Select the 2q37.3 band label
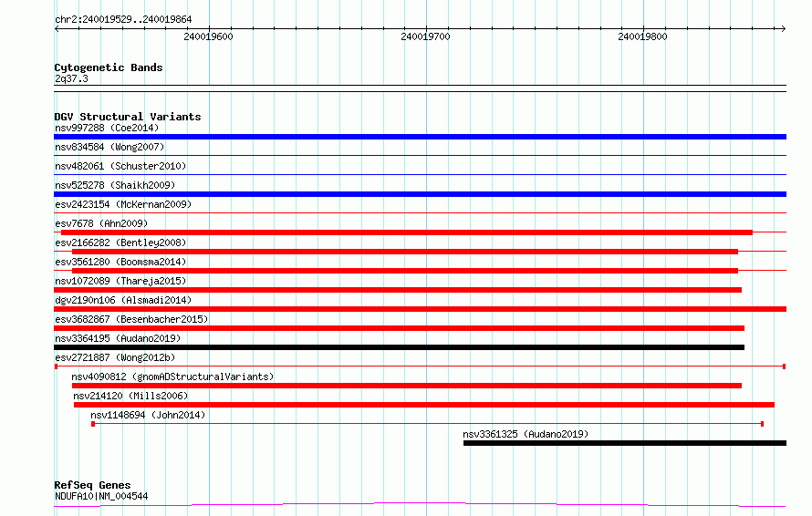This screenshot has width=812, height=516. [71, 78]
